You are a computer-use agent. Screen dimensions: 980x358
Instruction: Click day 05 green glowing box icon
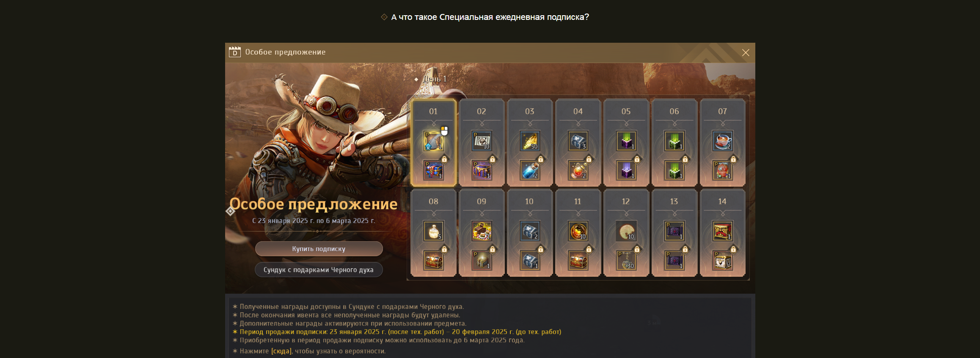(x=626, y=141)
